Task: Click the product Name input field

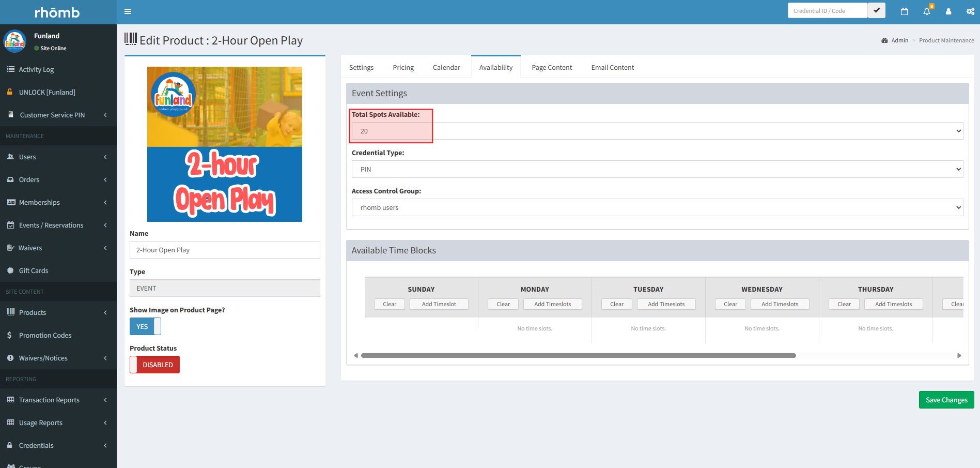Action: click(225, 250)
